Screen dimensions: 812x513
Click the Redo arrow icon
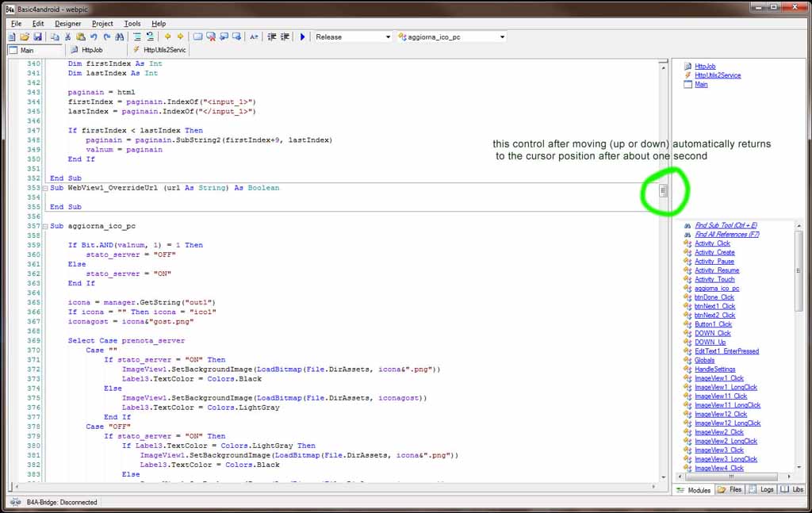[107, 36]
